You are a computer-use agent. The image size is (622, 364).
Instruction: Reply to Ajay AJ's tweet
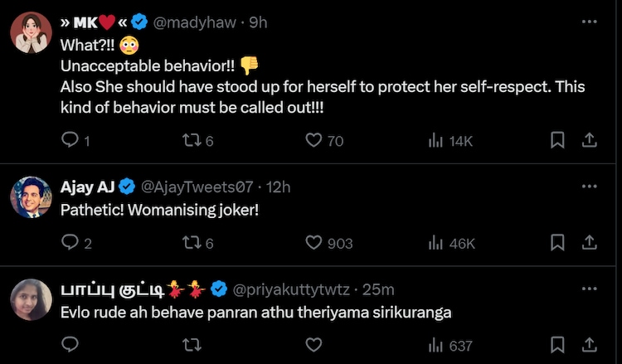(x=70, y=243)
